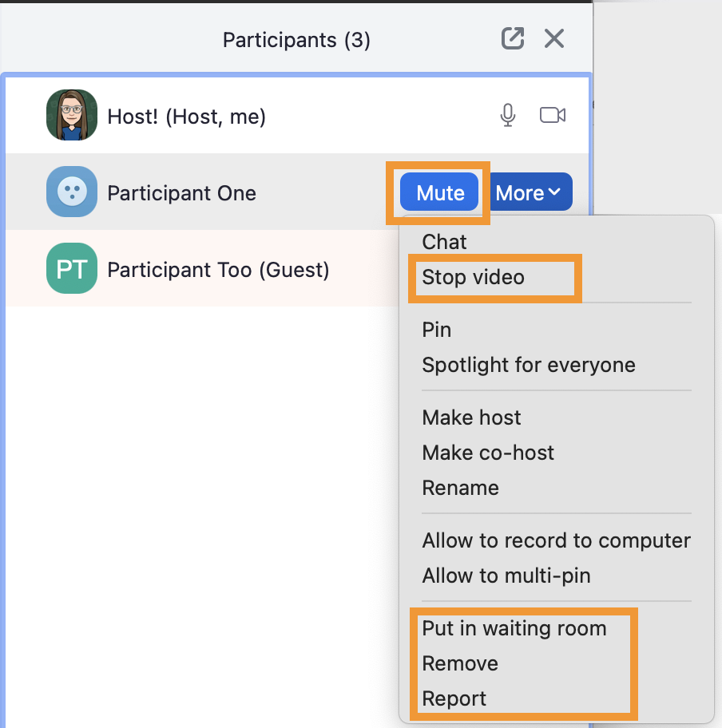Image resolution: width=722 pixels, height=728 pixels.
Task: Select Spotlight for everyone
Action: [x=529, y=365]
